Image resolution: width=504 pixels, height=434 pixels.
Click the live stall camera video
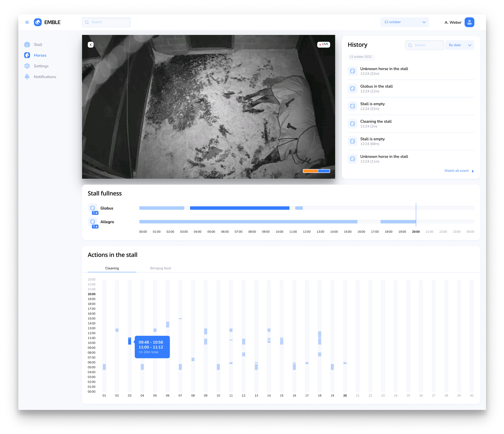click(x=208, y=107)
